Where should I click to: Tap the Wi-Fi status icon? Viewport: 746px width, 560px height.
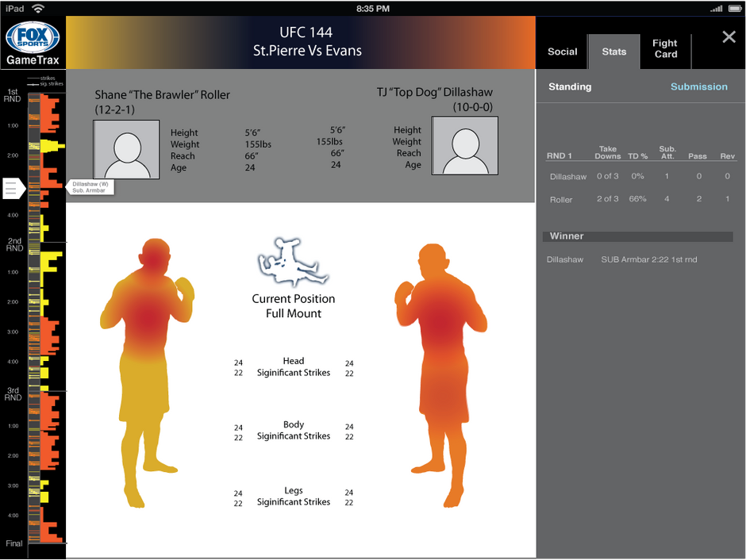[37, 8]
